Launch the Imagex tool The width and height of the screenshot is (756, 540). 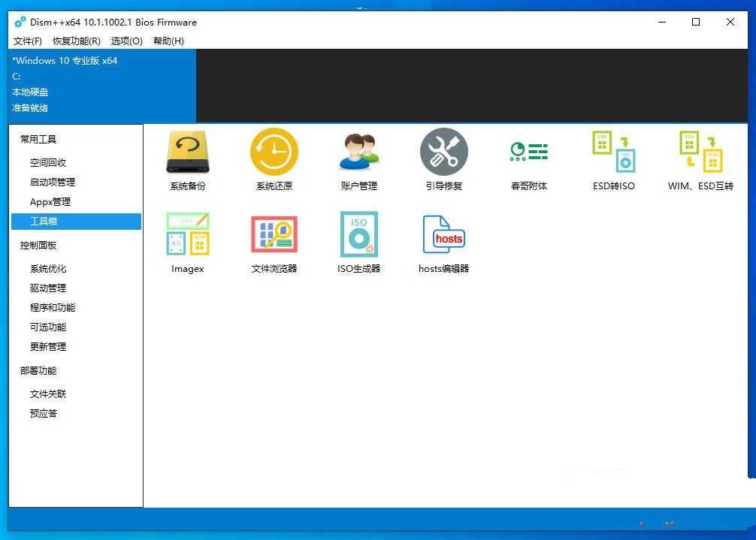tap(187, 242)
